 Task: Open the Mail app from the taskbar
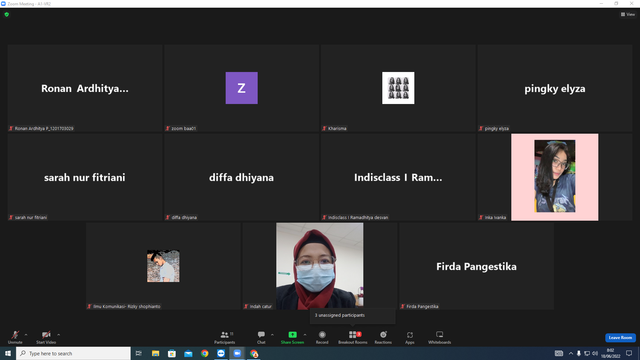[188, 353]
